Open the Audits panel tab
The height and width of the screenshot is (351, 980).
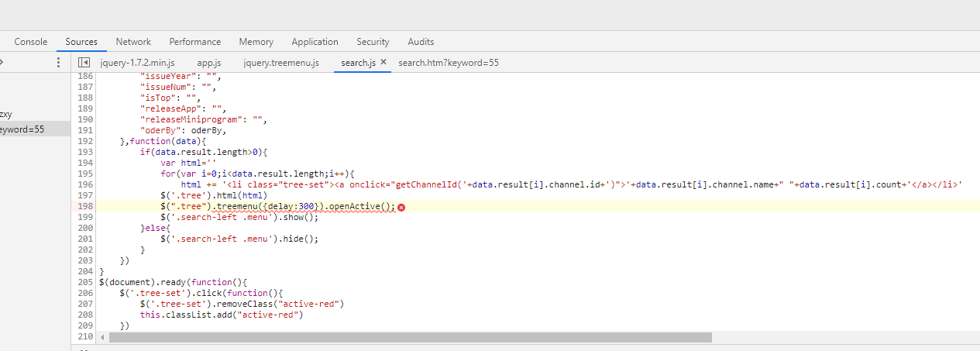click(x=421, y=42)
